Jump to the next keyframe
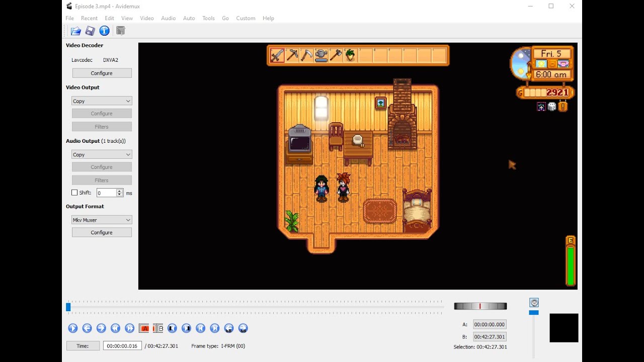The image size is (644, 362). pyautogui.click(x=129, y=328)
